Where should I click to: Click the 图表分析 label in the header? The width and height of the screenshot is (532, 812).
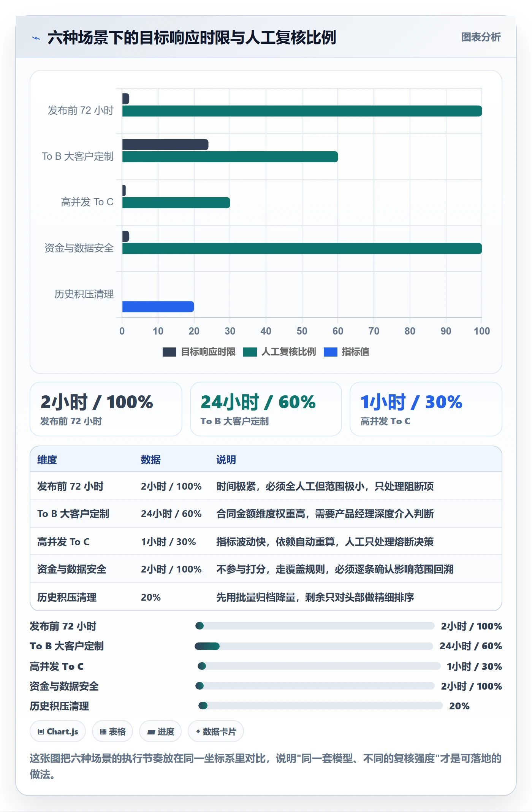click(x=481, y=37)
